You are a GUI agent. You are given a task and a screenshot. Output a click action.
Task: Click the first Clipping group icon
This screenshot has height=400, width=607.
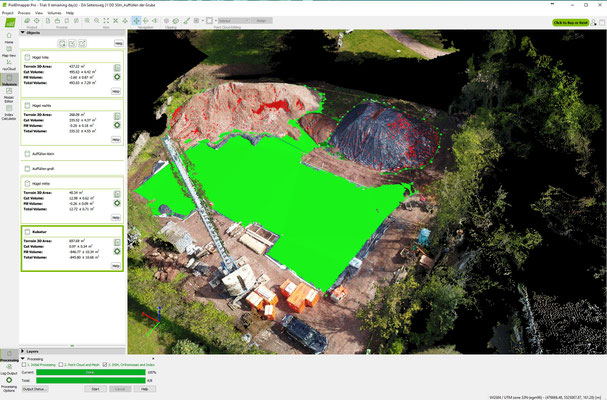click(x=166, y=21)
